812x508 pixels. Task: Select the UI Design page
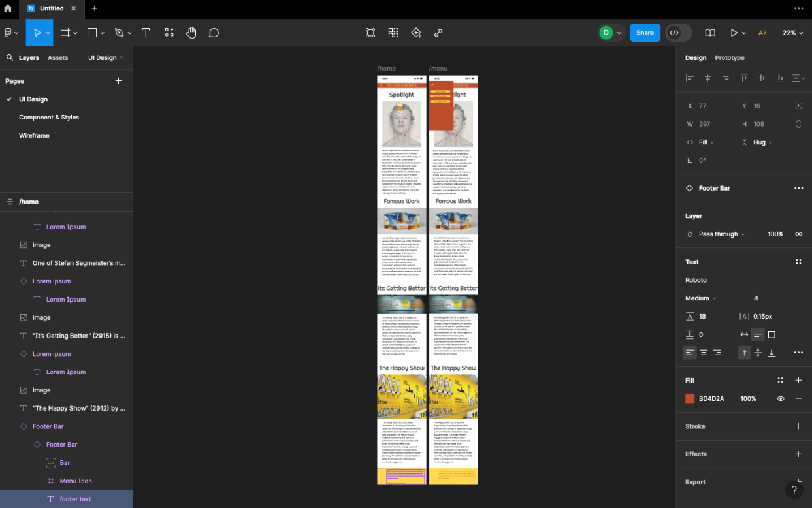(x=33, y=99)
